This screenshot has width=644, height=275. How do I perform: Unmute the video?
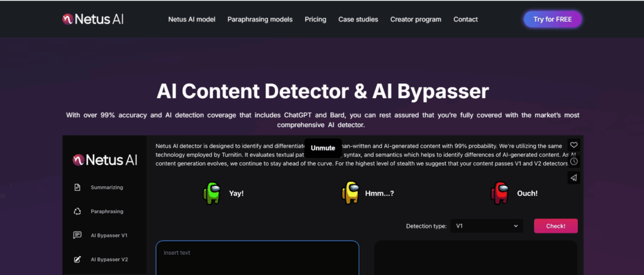323,148
